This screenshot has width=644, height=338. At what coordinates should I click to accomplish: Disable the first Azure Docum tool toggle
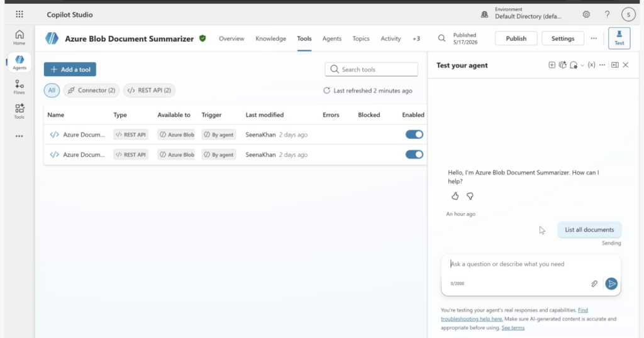[x=414, y=134]
